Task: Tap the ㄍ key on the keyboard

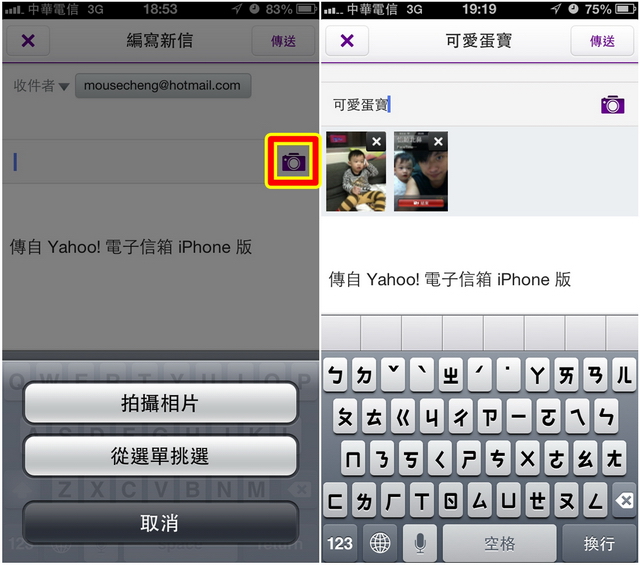Action: [x=403, y=417]
